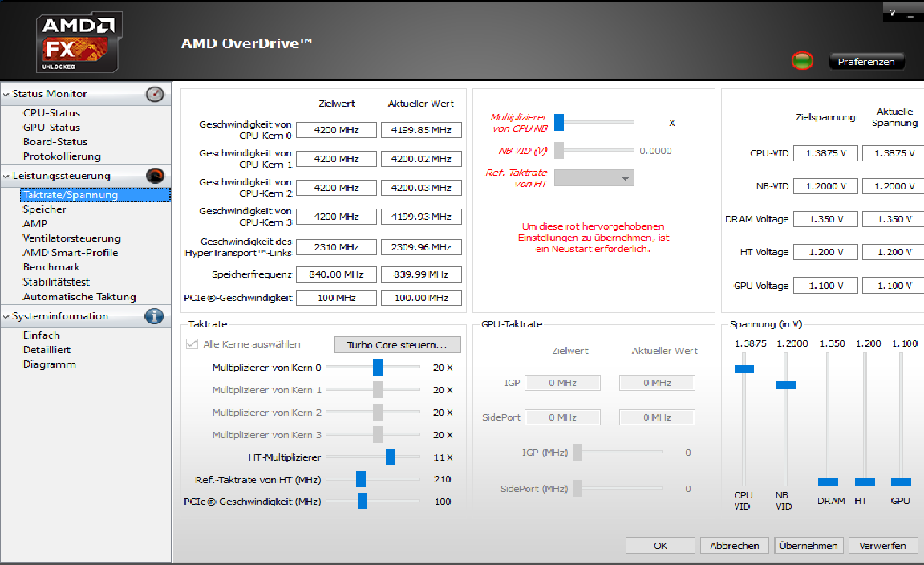
Task: Collapse the Systeminformation section
Action: pyautogui.click(x=6, y=316)
